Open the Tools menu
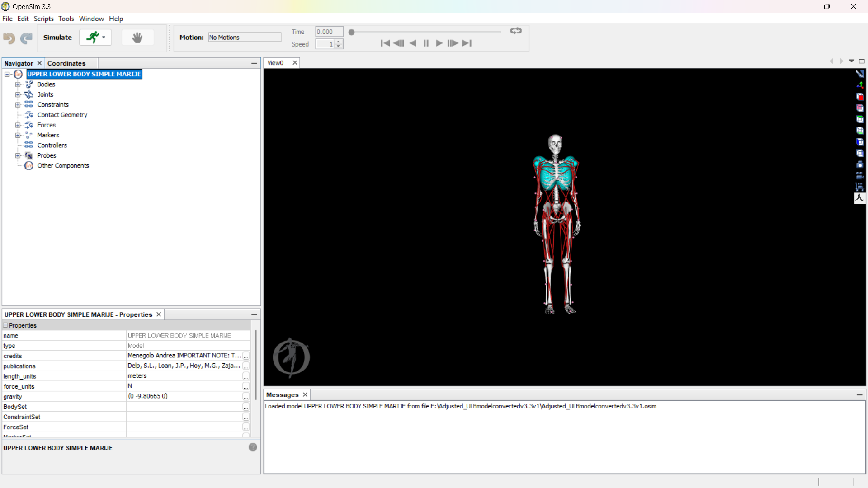 click(66, 19)
